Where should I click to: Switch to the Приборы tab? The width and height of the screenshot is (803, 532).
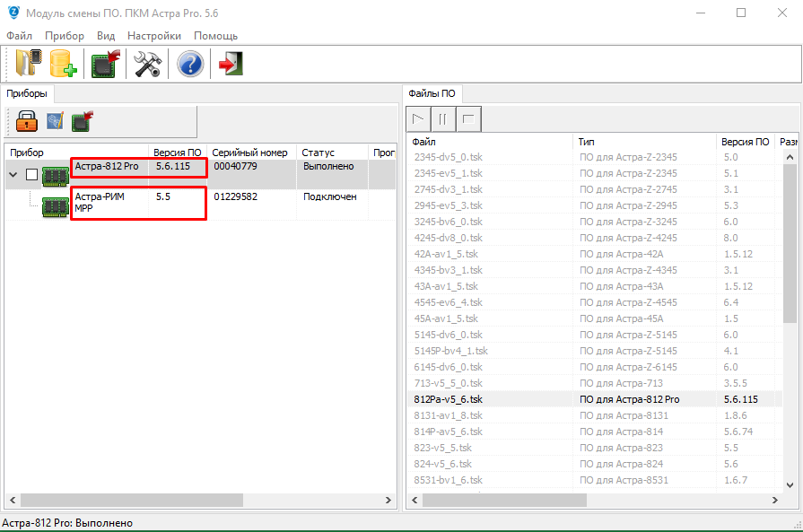[27, 93]
